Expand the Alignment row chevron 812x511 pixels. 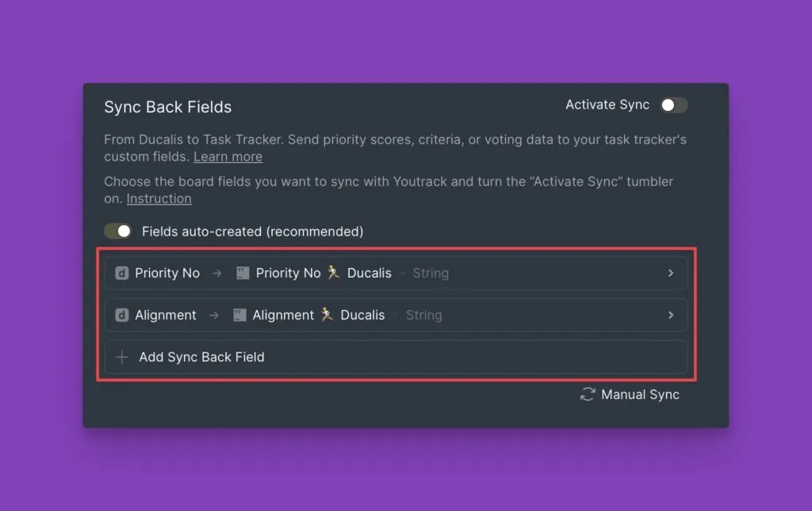click(671, 315)
